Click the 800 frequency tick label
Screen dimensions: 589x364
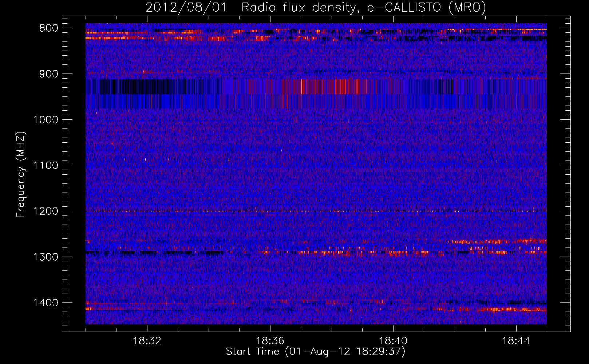point(49,28)
